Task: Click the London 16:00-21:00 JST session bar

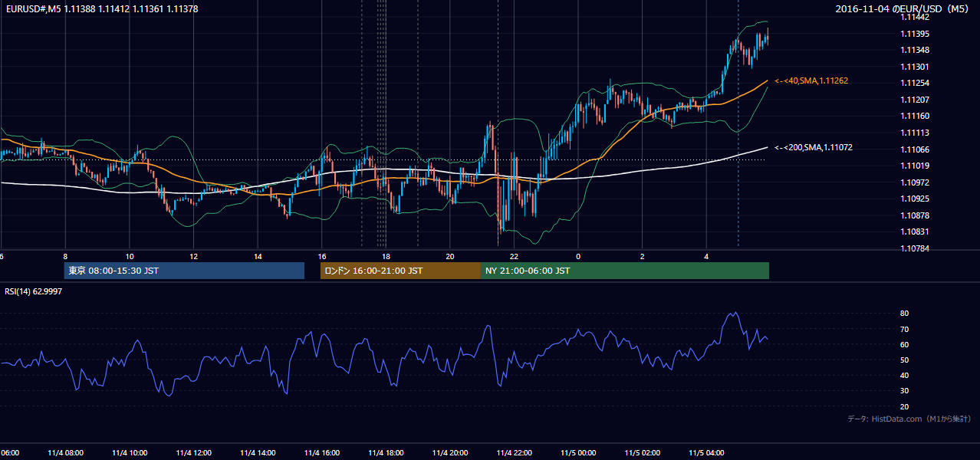Action: [x=400, y=271]
